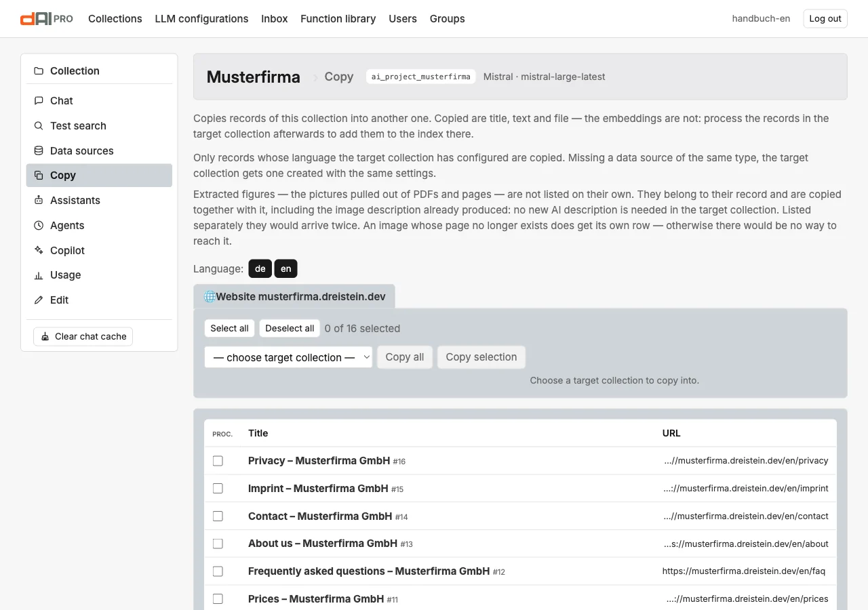Click the Log out button
Viewport: 868px width, 610px height.
[x=825, y=19]
